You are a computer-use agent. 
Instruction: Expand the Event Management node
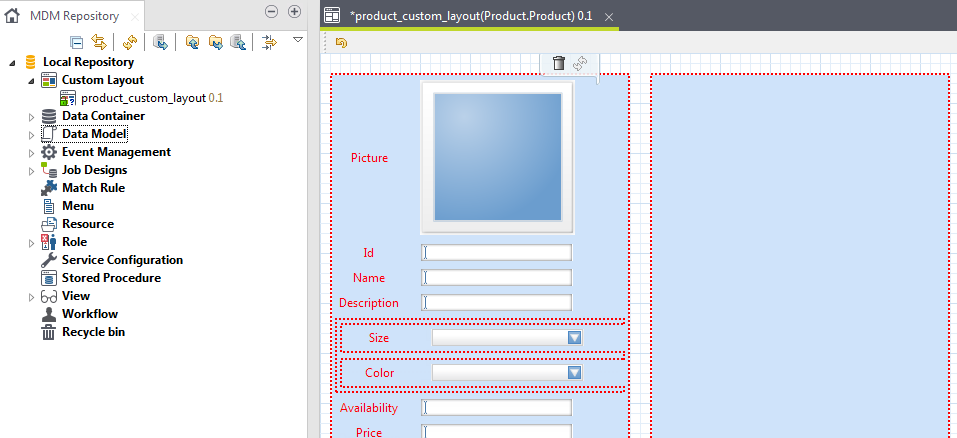pos(31,153)
